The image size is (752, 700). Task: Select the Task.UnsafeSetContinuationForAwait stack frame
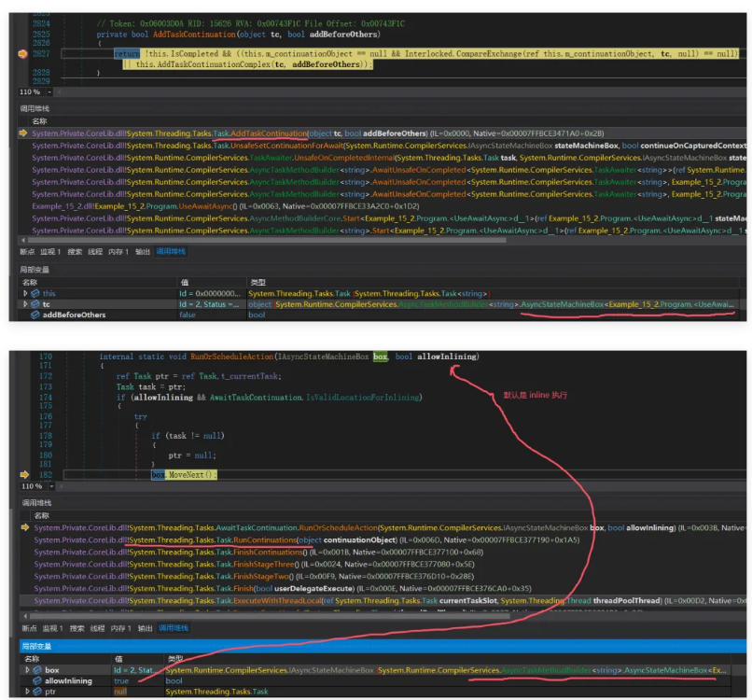[x=389, y=146]
